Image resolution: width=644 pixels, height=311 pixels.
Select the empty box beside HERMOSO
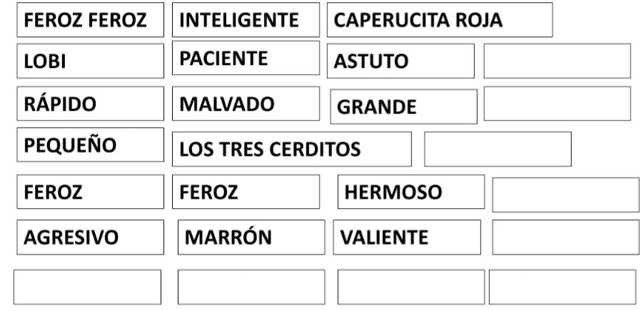566,195
